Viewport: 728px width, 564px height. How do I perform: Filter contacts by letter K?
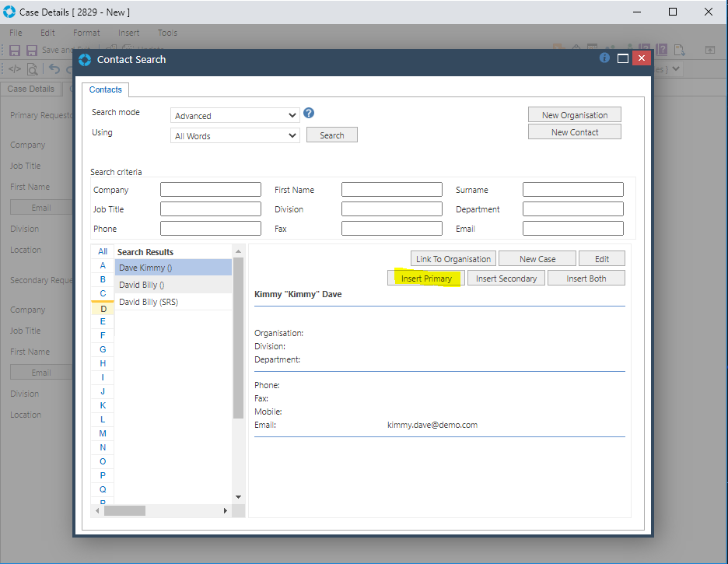103,405
